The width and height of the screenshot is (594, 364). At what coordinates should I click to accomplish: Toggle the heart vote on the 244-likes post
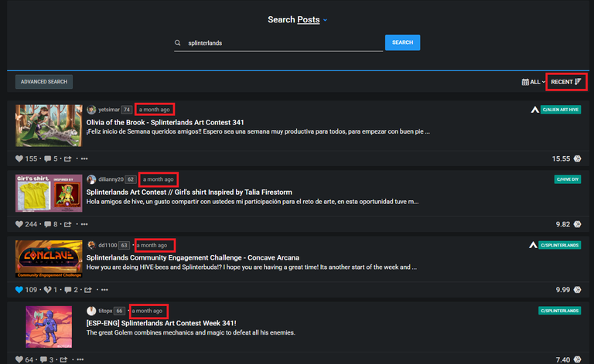tap(19, 224)
